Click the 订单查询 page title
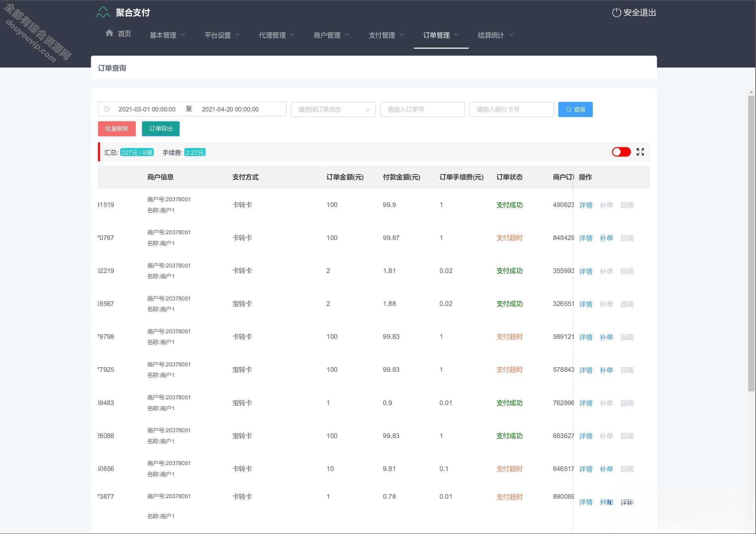 click(112, 68)
